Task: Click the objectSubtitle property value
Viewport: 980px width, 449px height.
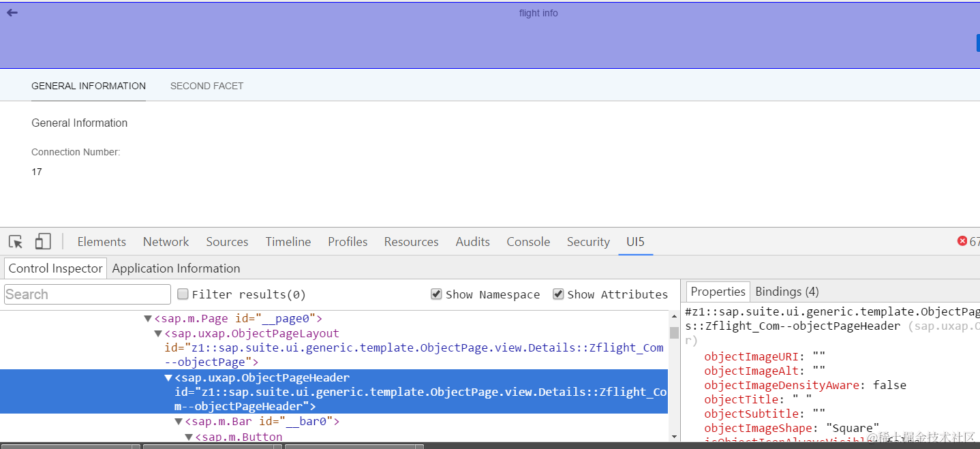Action: click(x=819, y=414)
